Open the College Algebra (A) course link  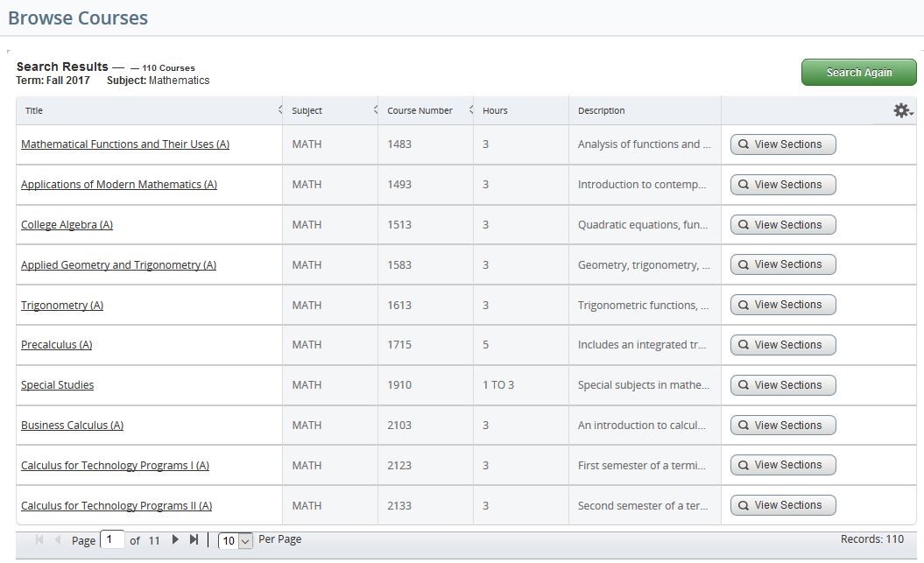tap(67, 224)
